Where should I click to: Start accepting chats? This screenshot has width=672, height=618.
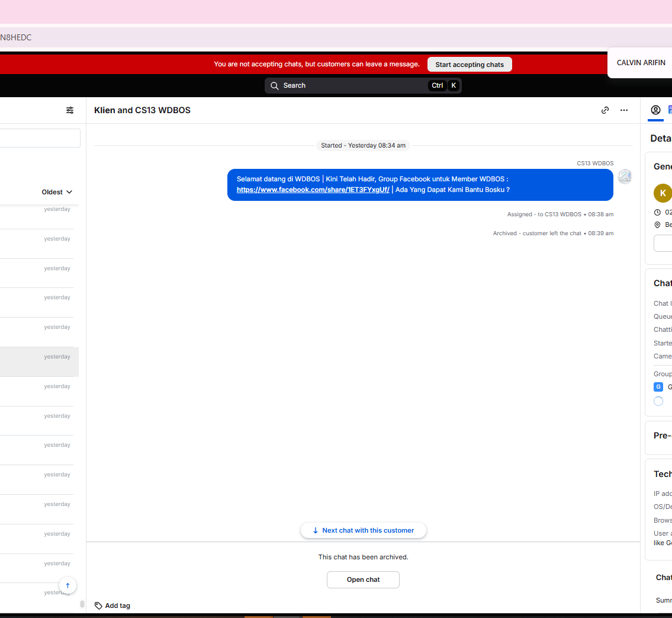[470, 65]
